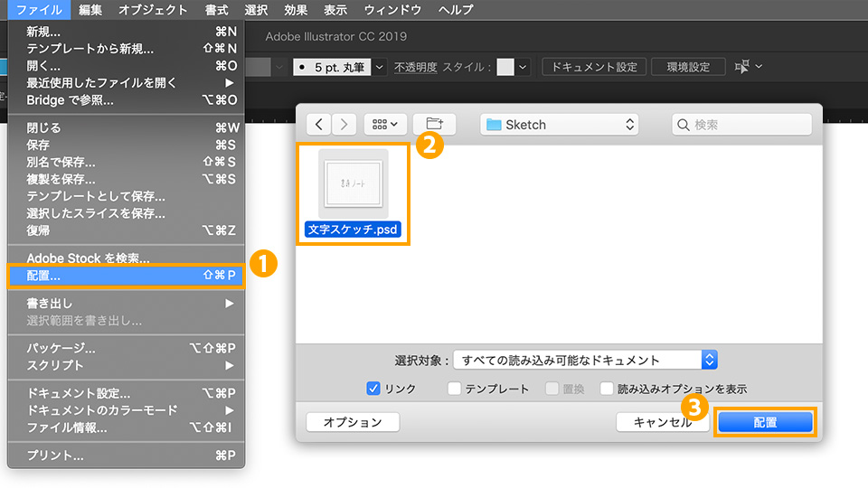Choose 選択したスライスを保存... menu item
This screenshot has width=868, height=488.
(x=127, y=213)
